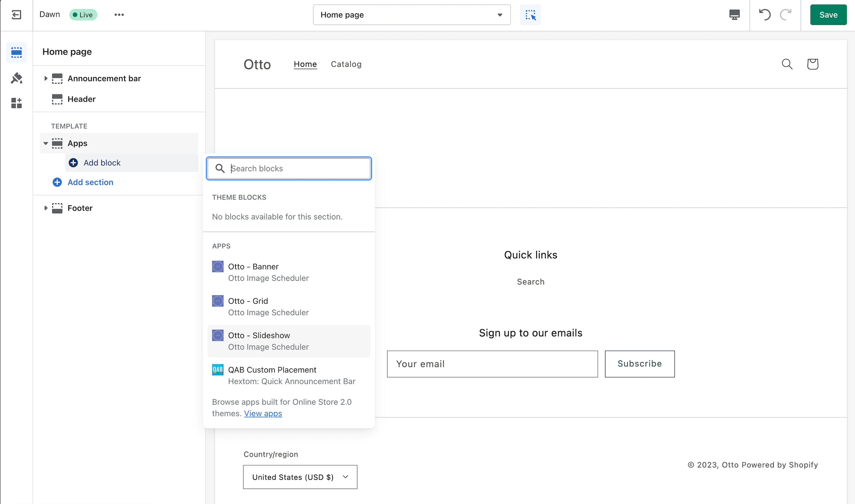
Task: Collapse the Apps section arrow
Action: coord(45,143)
